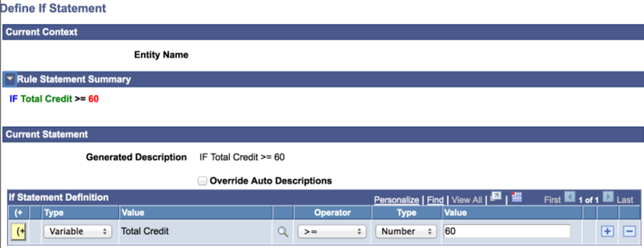Add a new row with plus icon
This screenshot has height=248, width=644.
tap(607, 232)
